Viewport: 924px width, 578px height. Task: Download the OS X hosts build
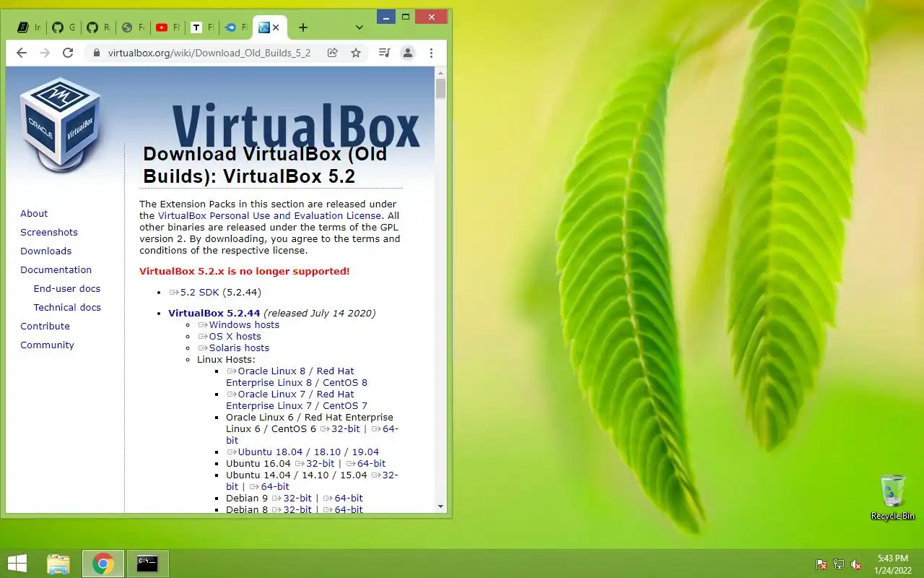pos(230,337)
